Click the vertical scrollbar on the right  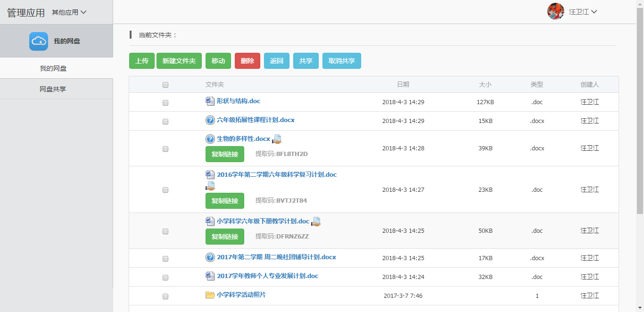click(x=640, y=108)
